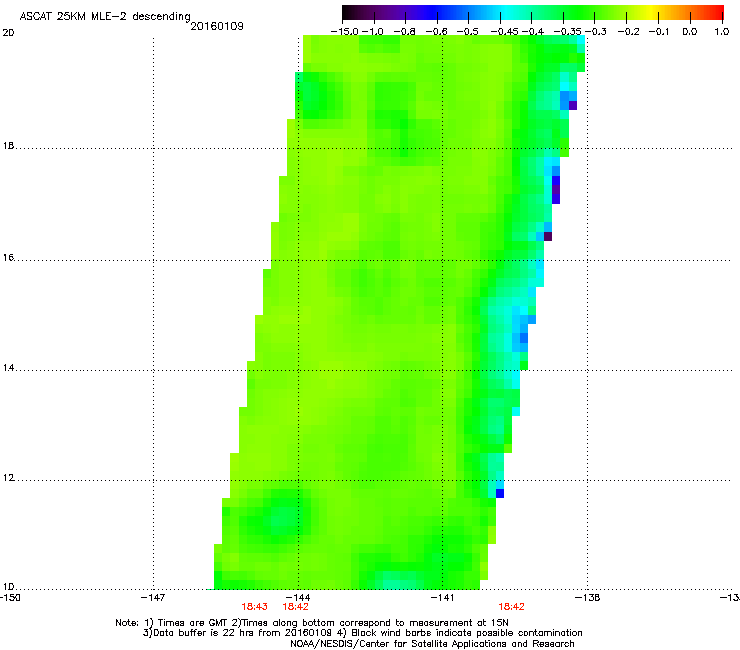Click the '-0.8' color bar label

404,32
